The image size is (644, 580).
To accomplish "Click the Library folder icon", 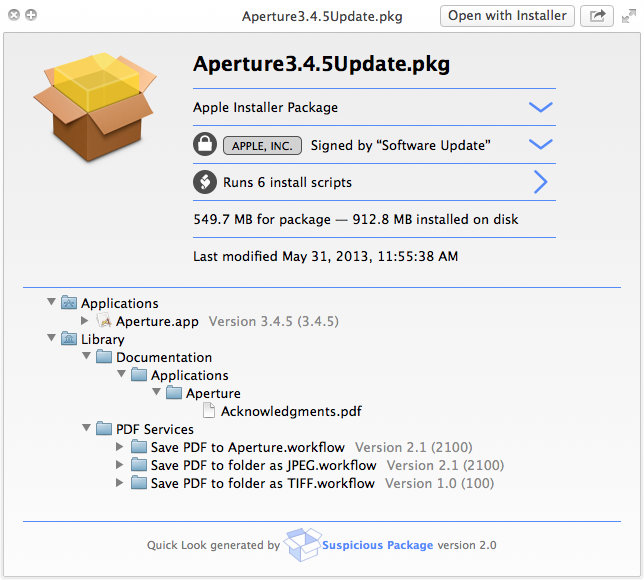I will click(69, 338).
